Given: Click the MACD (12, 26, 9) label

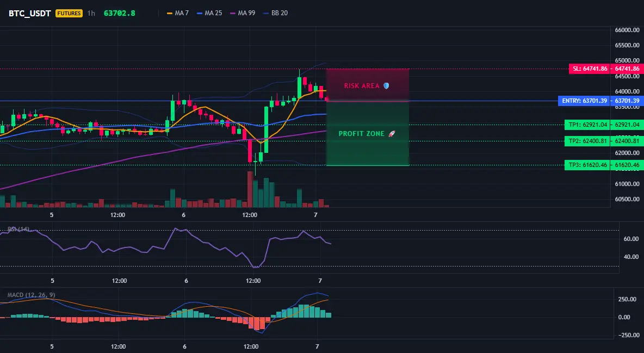Looking at the screenshot, I should point(31,295).
